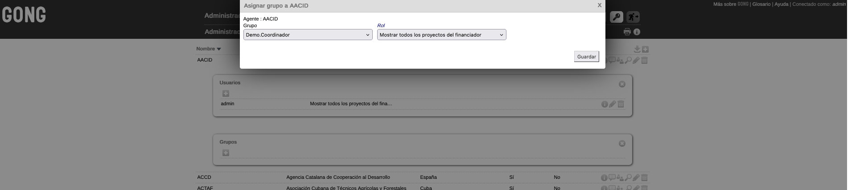Click 'Agencia Catalana de Cooperación al Desarrollo' text
868x190 pixels.
[338, 177]
